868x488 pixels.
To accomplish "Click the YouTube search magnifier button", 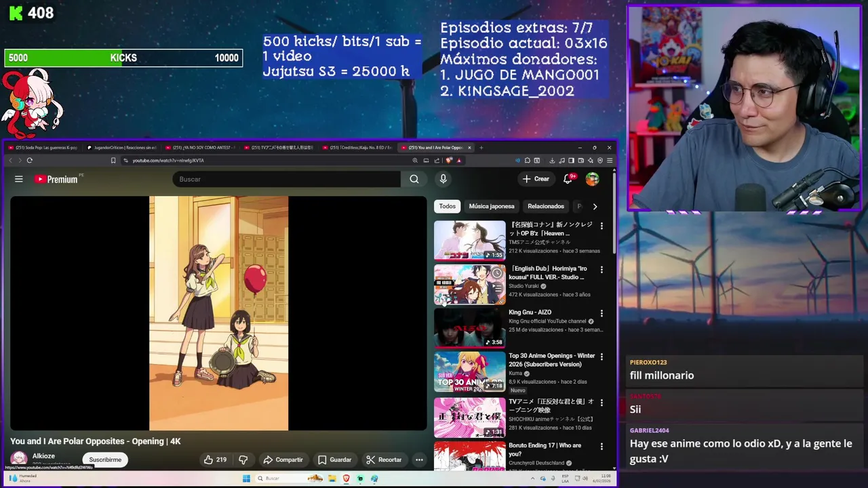I will point(414,179).
